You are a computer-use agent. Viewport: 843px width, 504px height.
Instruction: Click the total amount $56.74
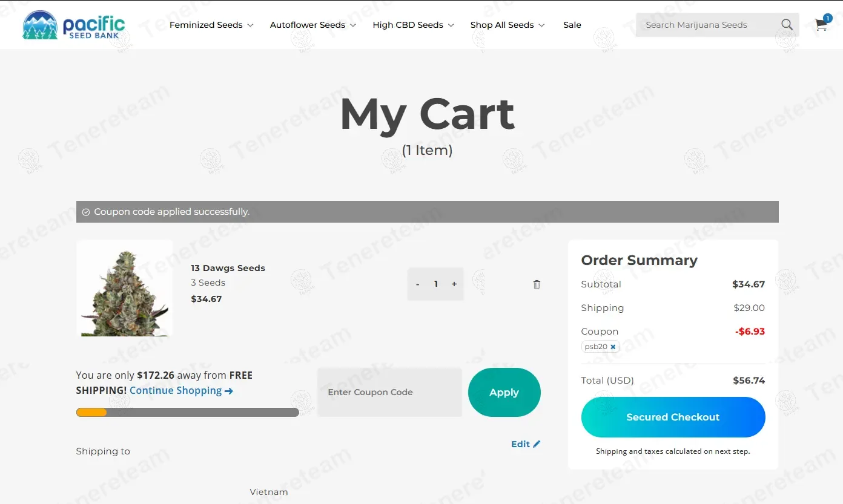pos(749,381)
